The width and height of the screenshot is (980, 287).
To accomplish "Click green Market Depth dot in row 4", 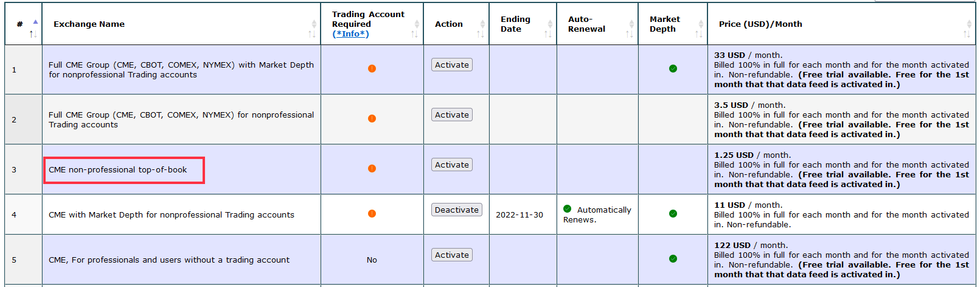I will 673,214.
